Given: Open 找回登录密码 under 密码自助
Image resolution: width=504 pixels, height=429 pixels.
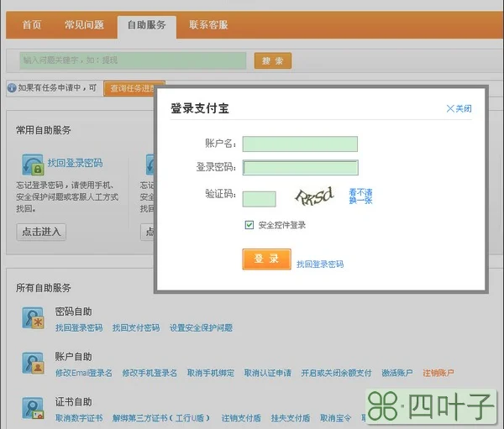Looking at the screenshot, I should [x=79, y=327].
